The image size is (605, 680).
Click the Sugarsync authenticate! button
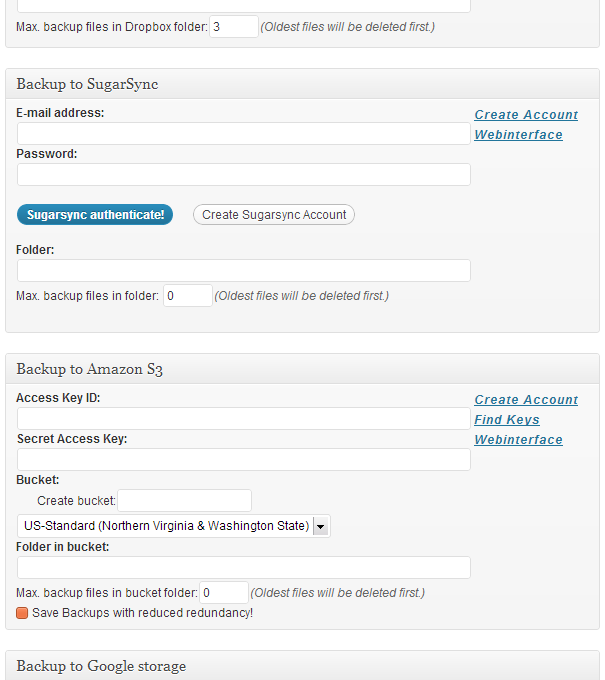pos(95,214)
